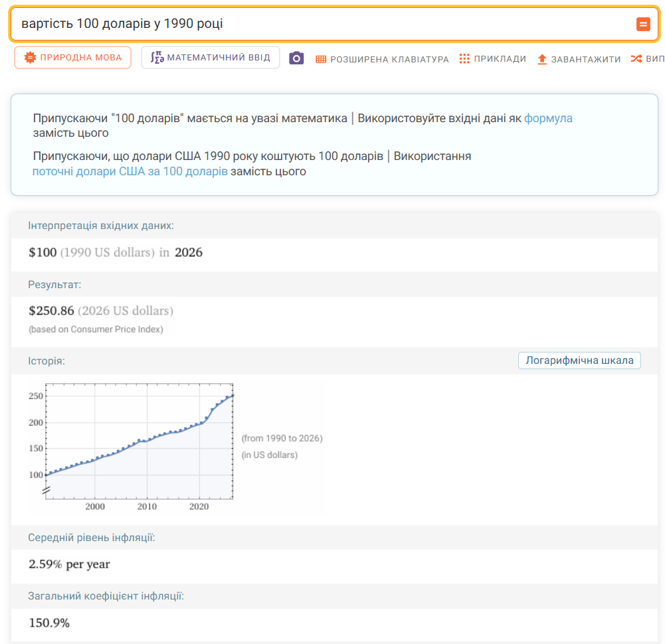
Task: Click the query text input field
Action: [x=319, y=25]
